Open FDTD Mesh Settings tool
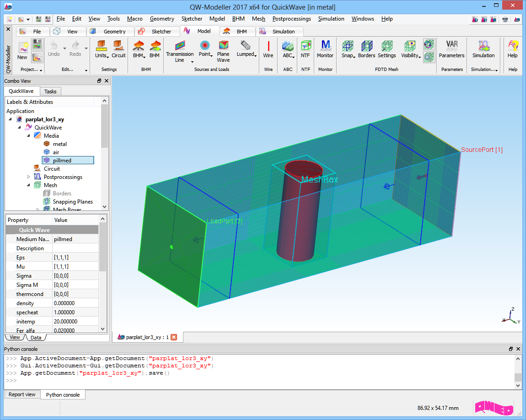526x420 pixels. [x=387, y=49]
